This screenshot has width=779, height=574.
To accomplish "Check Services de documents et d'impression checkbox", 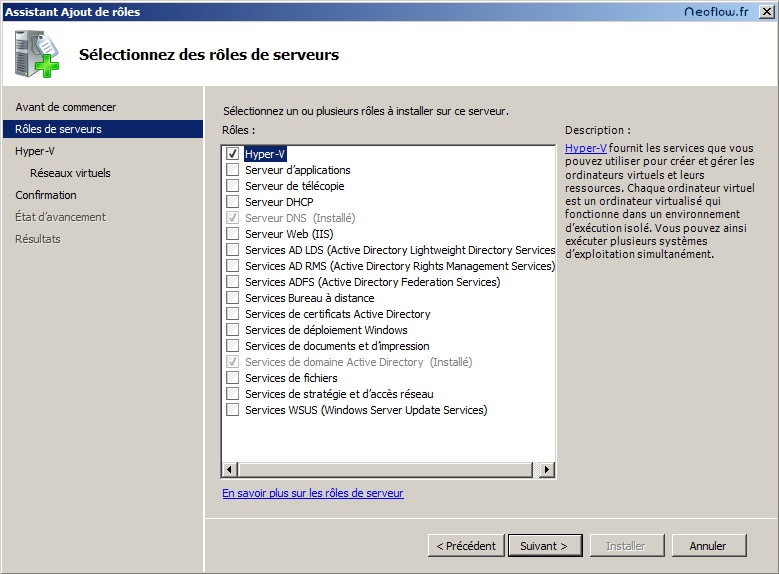I will point(232,346).
